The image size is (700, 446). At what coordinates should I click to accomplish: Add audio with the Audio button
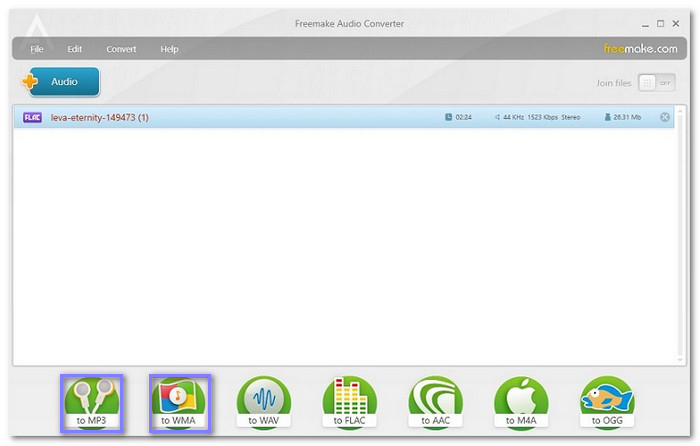(x=61, y=82)
